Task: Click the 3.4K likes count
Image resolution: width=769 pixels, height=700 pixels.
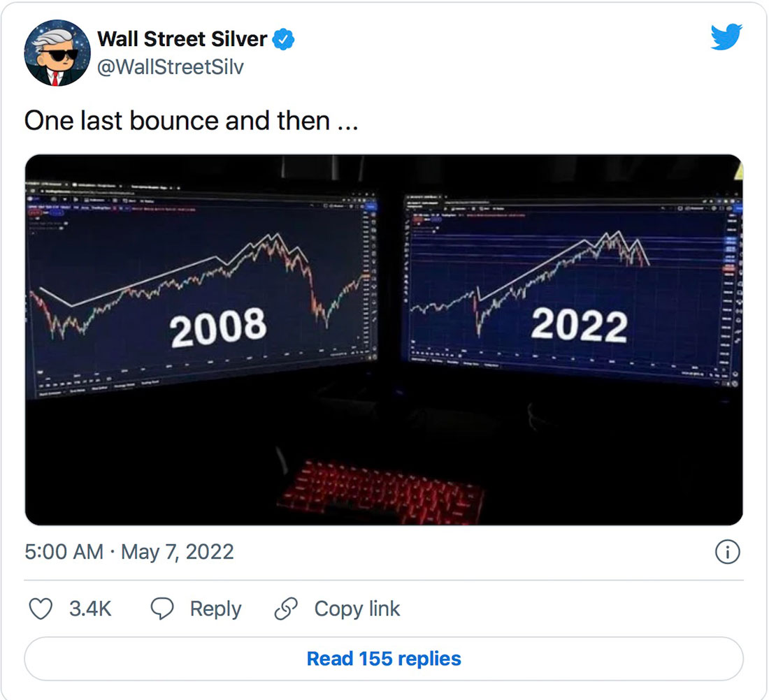Action: (90, 608)
